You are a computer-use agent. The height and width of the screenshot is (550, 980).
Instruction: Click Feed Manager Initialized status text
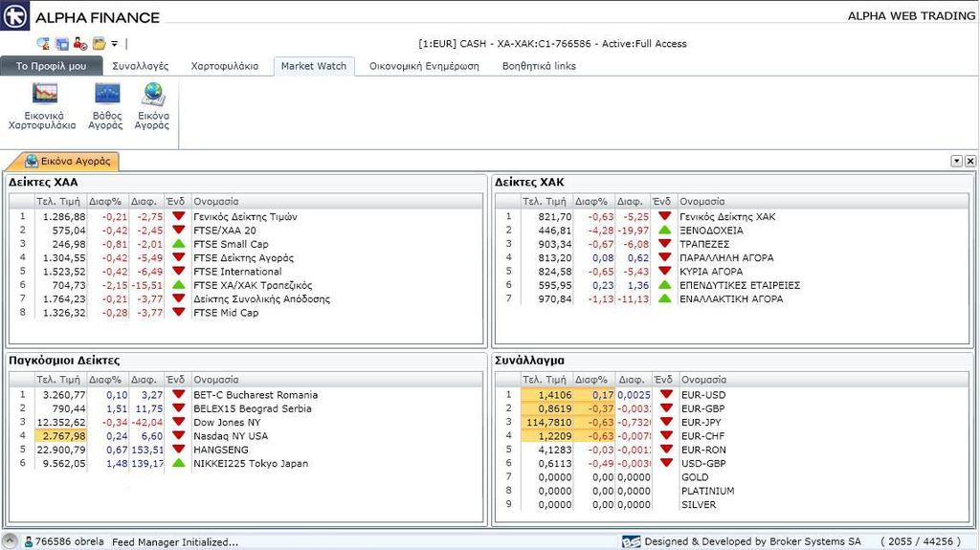click(175, 542)
